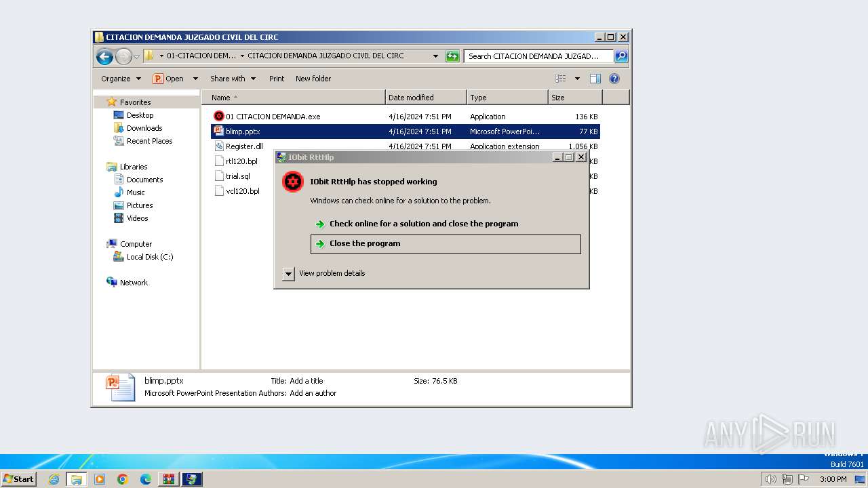Click the Back navigation arrow in Explorer
Screen dimensions: 868x488
tap(104, 56)
